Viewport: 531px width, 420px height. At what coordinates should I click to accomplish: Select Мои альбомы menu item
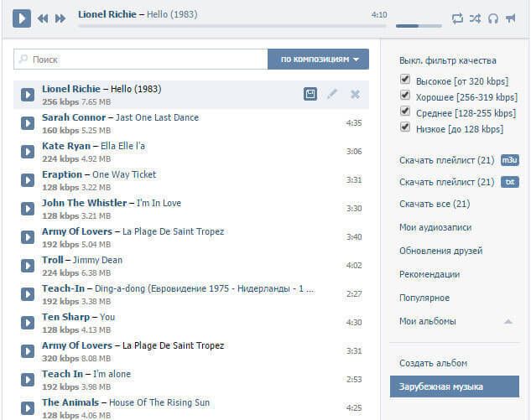[x=427, y=321]
